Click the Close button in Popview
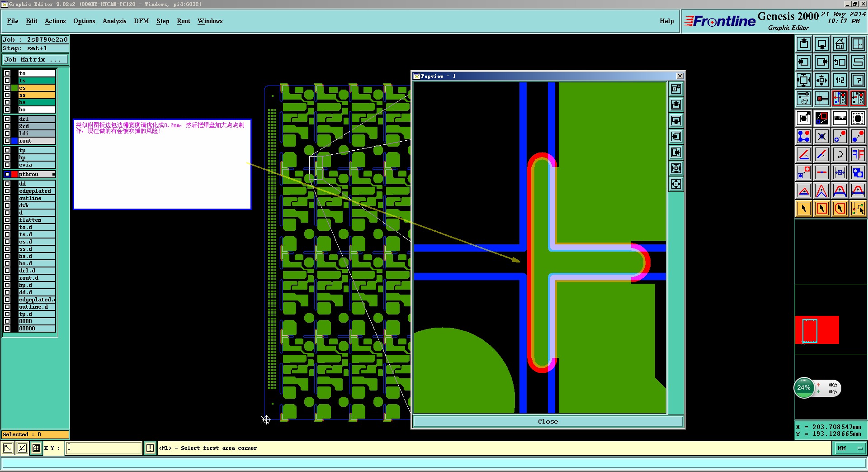 click(x=548, y=421)
